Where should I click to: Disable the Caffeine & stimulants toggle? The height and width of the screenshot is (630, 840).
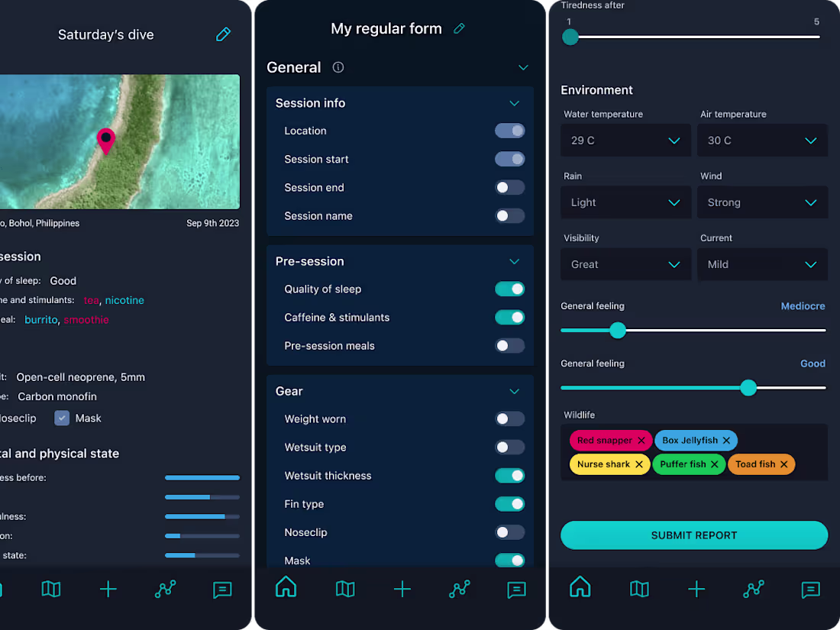pyautogui.click(x=509, y=317)
